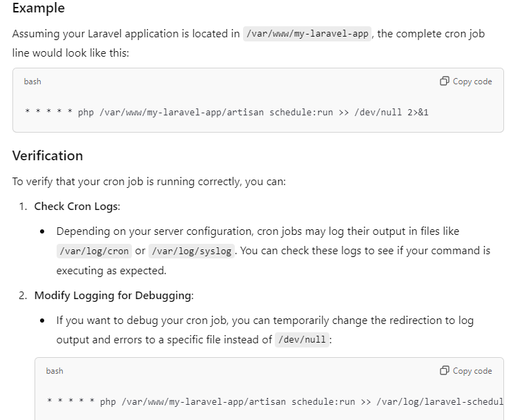Viewport: 522px width, 420px height.
Task: Click the sentence 'To verify that your cron job is running correctly'
Action: tap(148, 182)
